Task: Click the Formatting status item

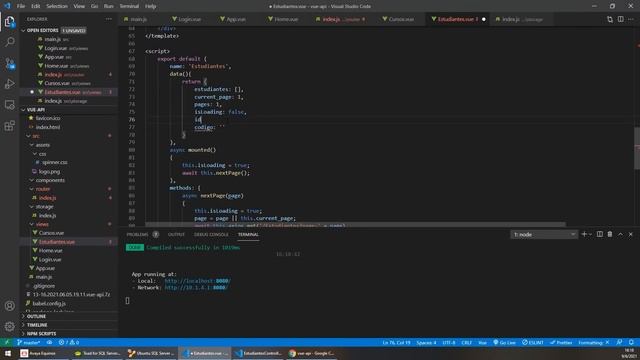Action: click(x=594, y=342)
